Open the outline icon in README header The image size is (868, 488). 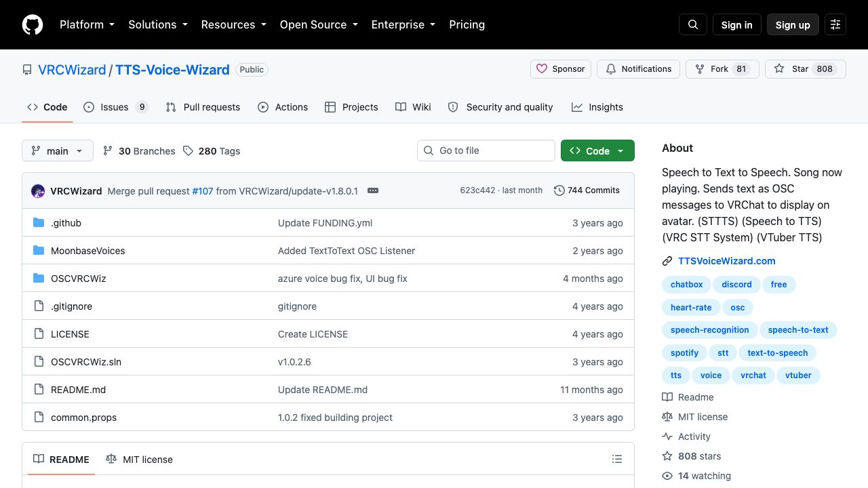point(617,460)
